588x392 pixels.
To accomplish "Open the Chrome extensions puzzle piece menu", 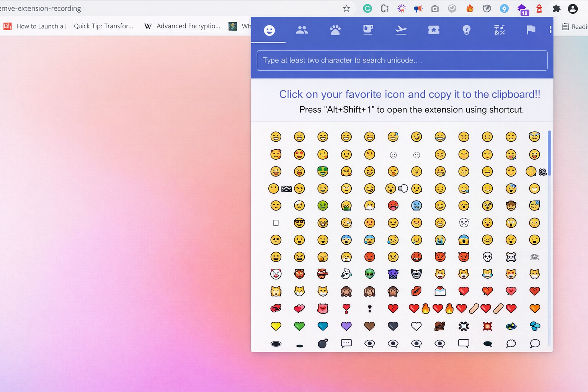I will 557,8.
